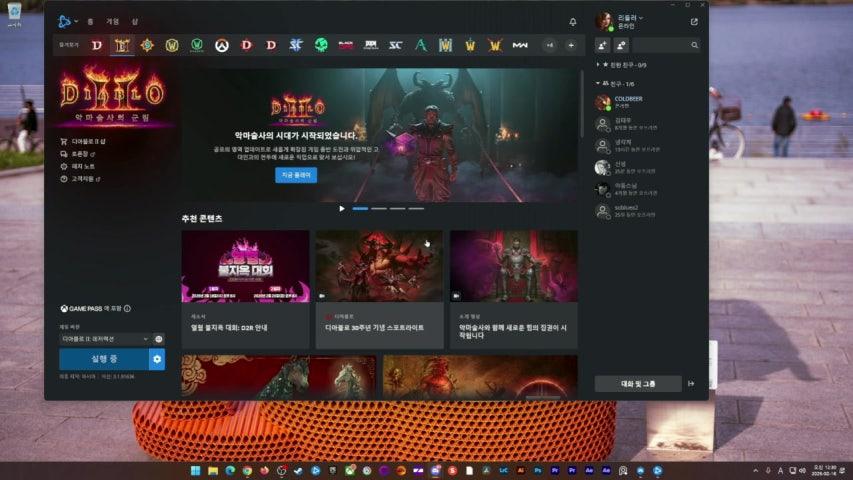Show hidden system tray icons
This screenshot has width=853, height=480.
(755, 471)
